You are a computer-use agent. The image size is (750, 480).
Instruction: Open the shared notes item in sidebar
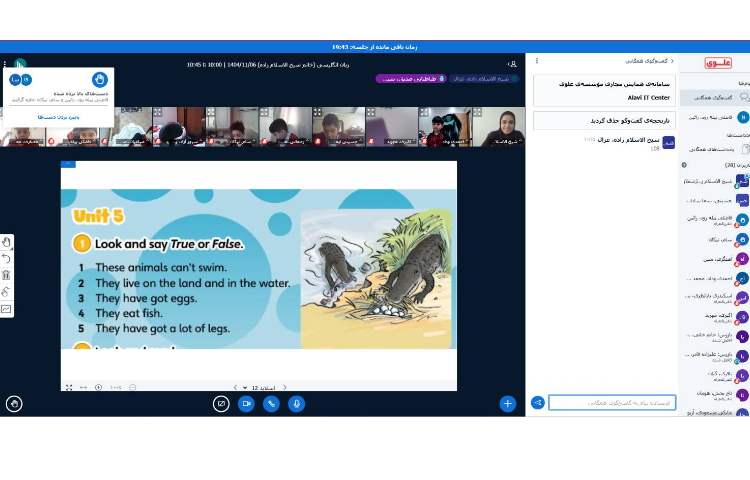coord(714,148)
